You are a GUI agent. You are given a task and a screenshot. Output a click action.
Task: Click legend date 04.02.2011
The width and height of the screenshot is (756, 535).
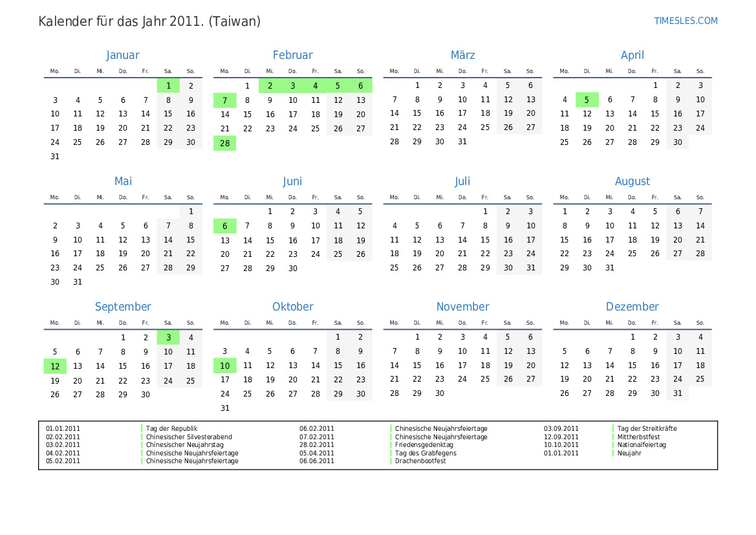point(63,453)
